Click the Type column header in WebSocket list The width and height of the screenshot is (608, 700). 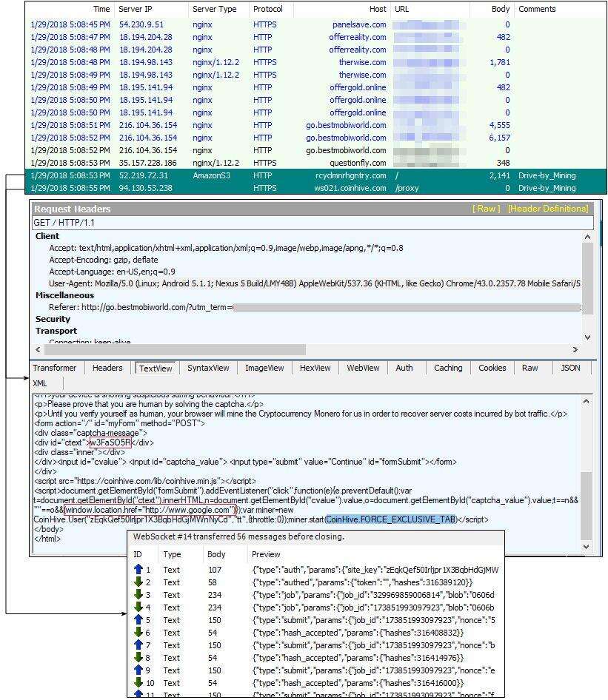pos(172,554)
